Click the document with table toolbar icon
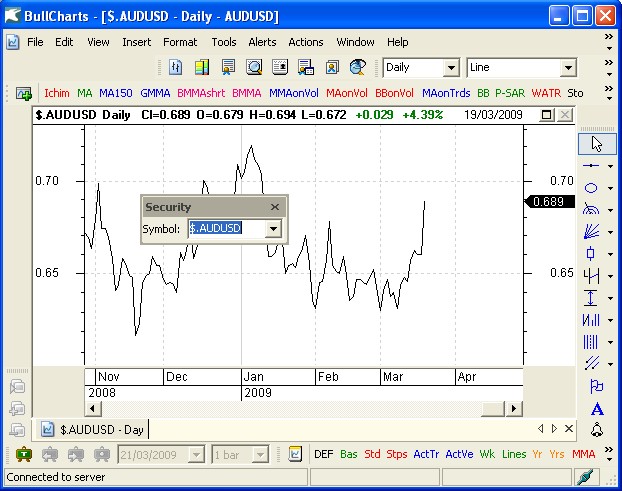The width and height of the screenshot is (622, 491). pos(306,67)
